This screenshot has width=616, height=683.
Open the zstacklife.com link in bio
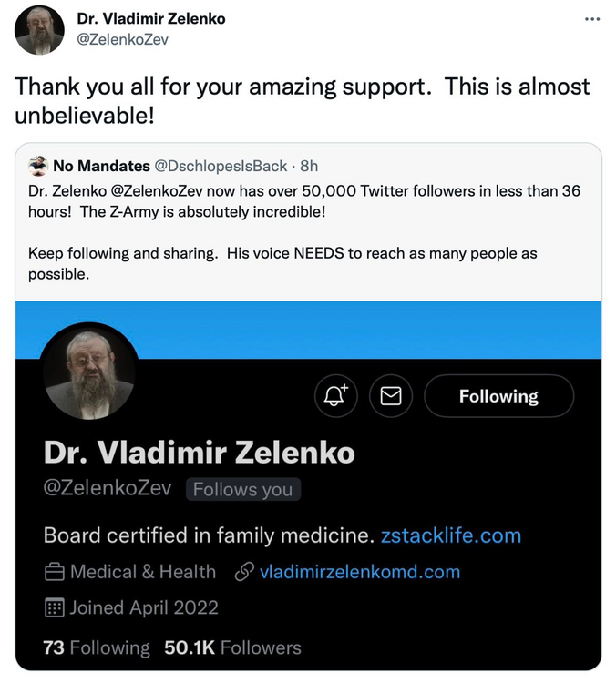tap(451, 535)
